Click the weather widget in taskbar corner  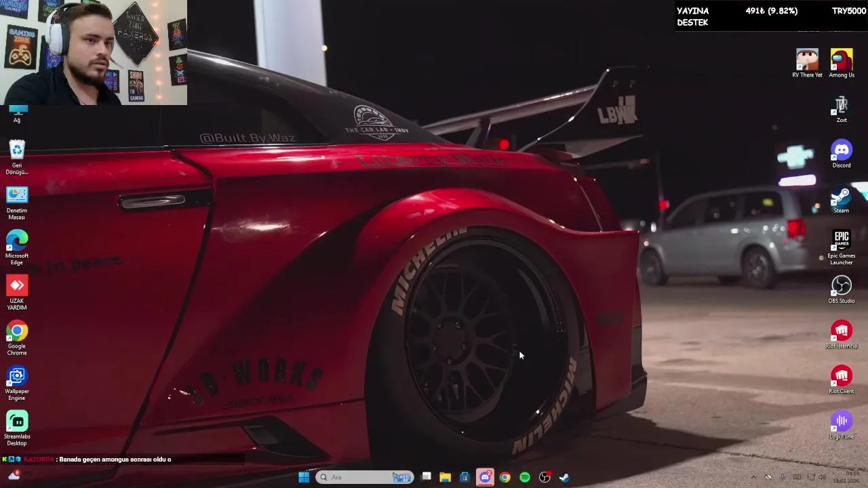(x=13, y=476)
